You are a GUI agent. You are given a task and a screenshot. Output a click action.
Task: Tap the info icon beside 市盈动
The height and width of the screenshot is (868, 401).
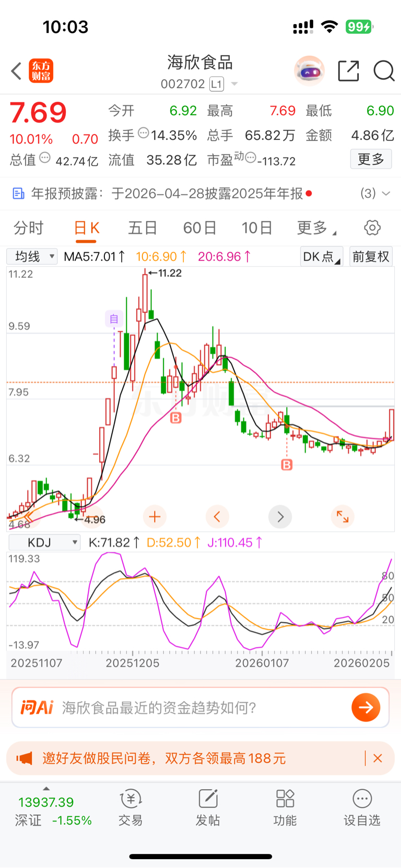pyautogui.click(x=251, y=158)
